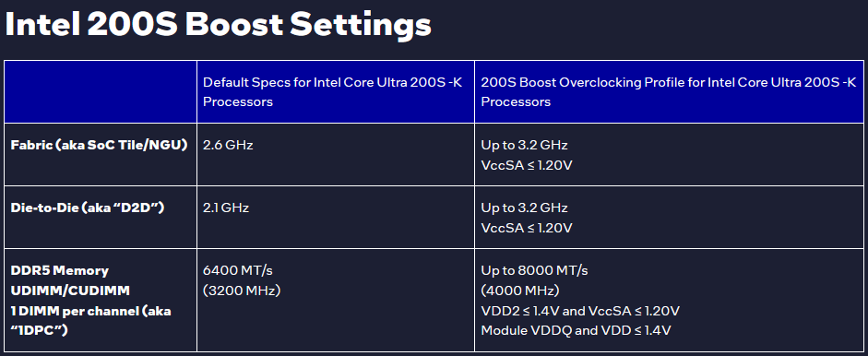Select the 200S Boost Overclocking Profile header
The height and width of the screenshot is (356, 868).
click(x=669, y=92)
